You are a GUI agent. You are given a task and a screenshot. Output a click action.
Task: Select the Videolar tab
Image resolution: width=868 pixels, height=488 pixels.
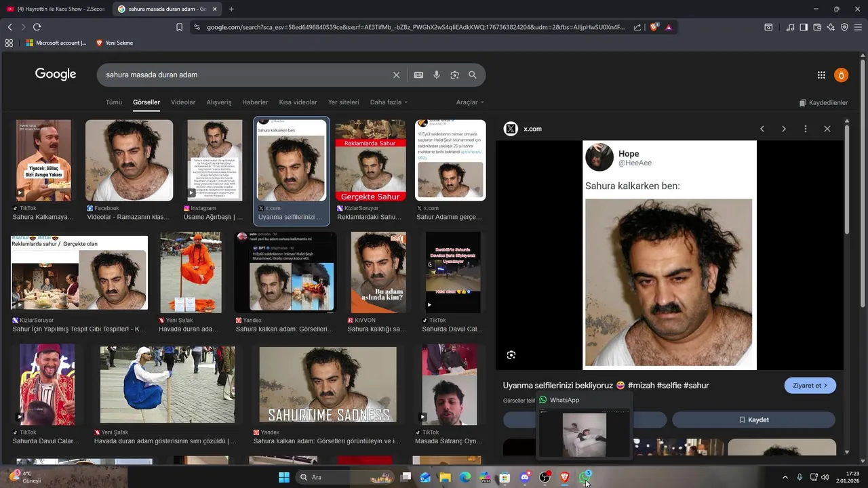point(183,102)
